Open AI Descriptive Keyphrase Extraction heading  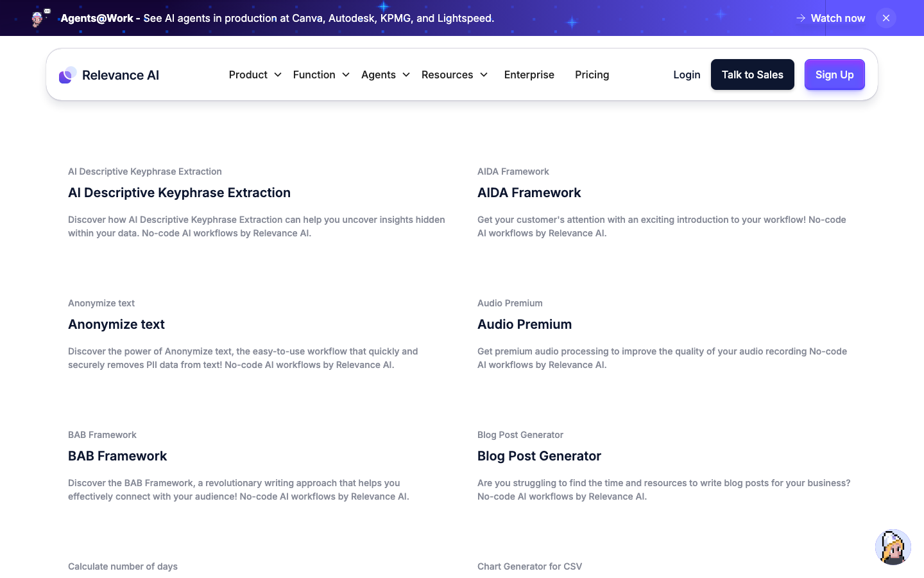[x=179, y=193]
